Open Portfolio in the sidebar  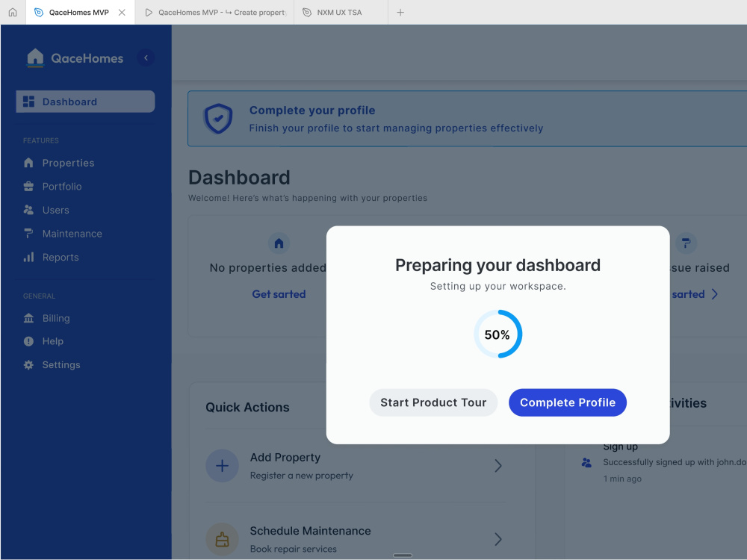coord(62,187)
